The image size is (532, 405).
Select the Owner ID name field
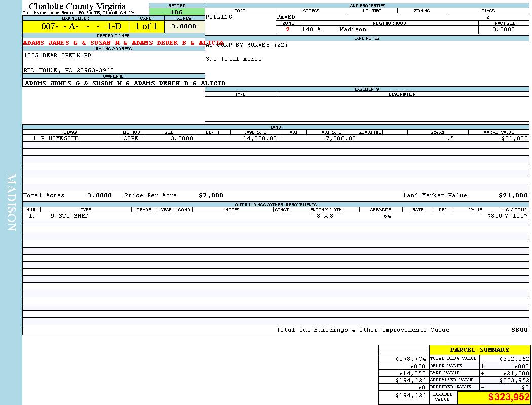coord(125,83)
